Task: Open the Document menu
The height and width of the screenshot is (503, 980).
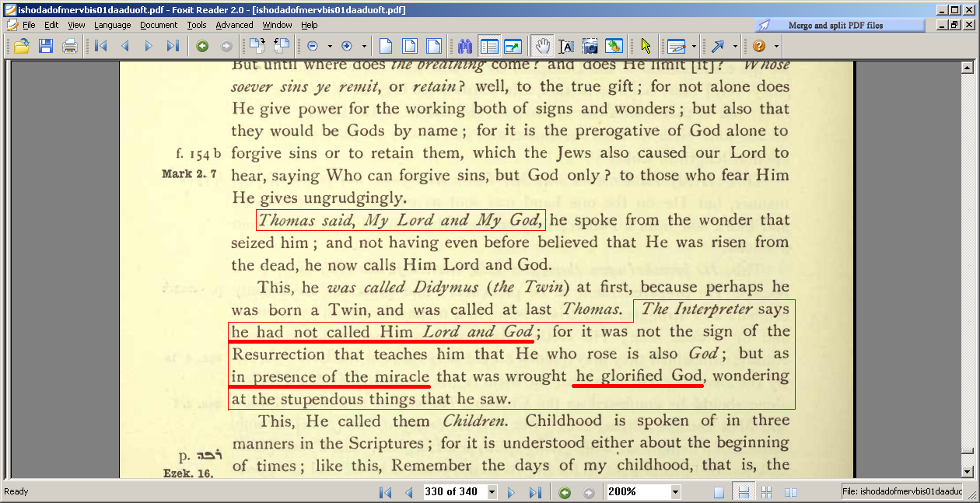Action: click(x=159, y=25)
